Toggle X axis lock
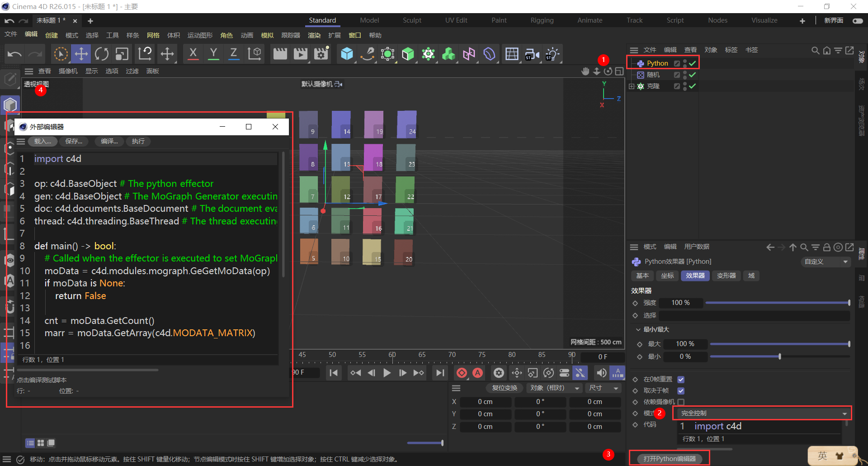The width and height of the screenshot is (868, 466). [193, 54]
